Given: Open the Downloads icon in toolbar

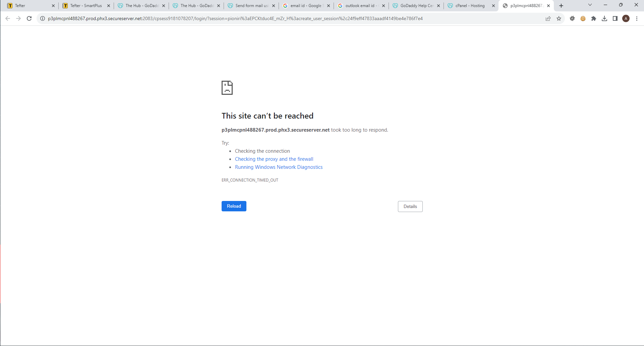Looking at the screenshot, I should pyautogui.click(x=604, y=18).
